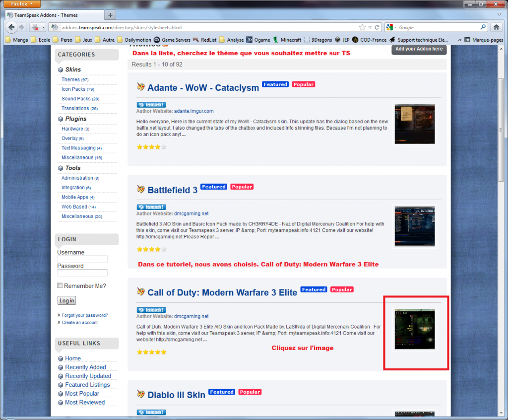Screen dimensions: 508x420
Task: Open Themes (97) category
Action: [x=75, y=79]
